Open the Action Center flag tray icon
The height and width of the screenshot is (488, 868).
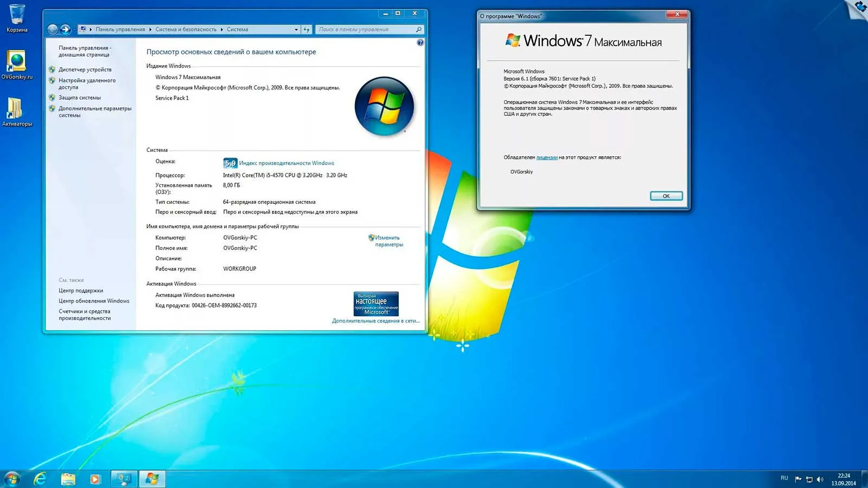798,479
